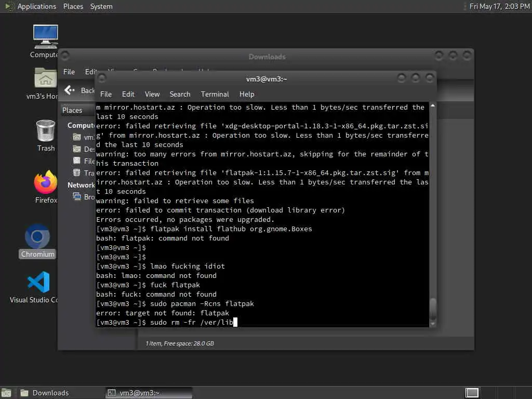Launch Visual Studio Code from the desktop
Screen dimensions: 532x399
(x=38, y=282)
